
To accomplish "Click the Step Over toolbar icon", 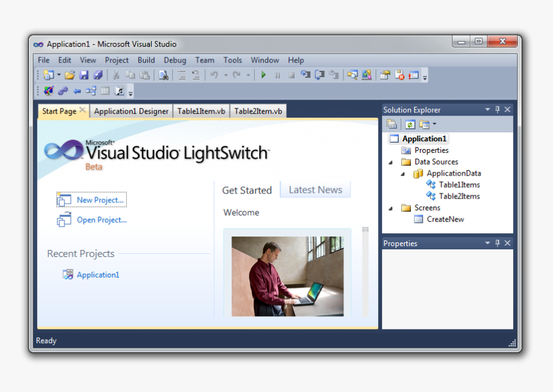I will 320,75.
